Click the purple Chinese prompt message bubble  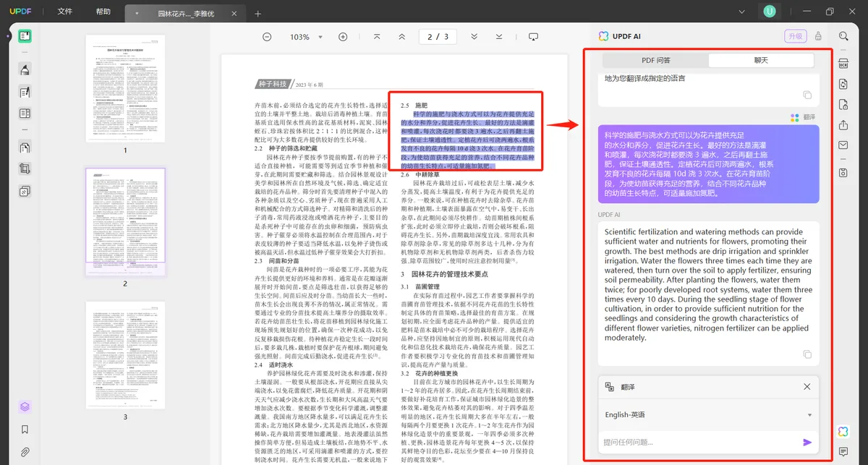tap(708, 164)
